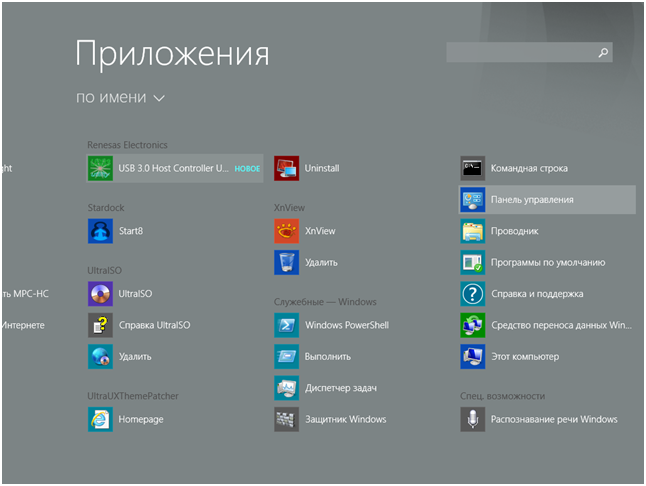Click the partially visible 'MPC-HC' entry
The image size is (646, 486).
pyautogui.click(x=26, y=294)
